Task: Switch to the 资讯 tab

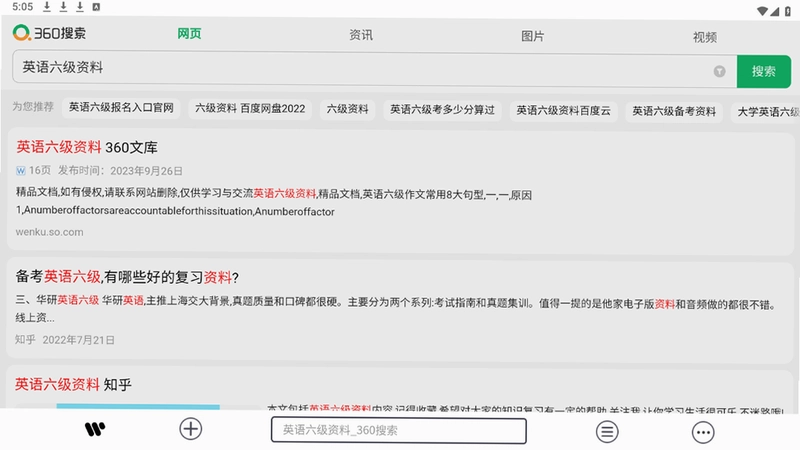Action: click(x=361, y=35)
